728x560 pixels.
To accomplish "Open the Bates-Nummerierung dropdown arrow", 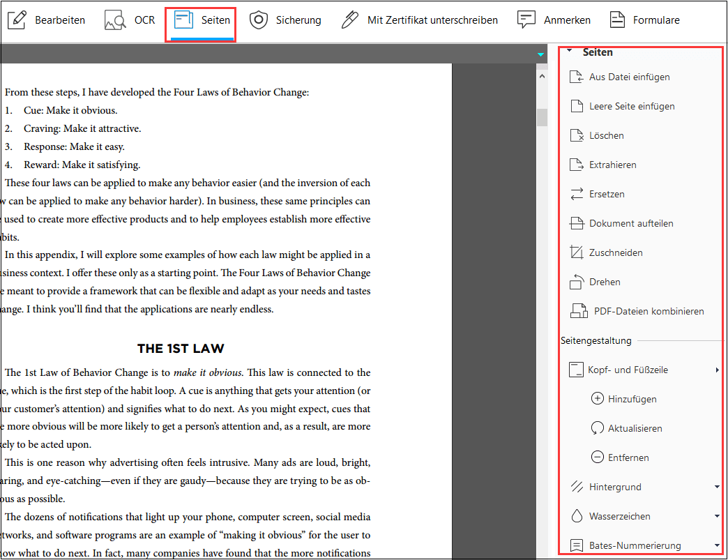I will click(x=718, y=545).
